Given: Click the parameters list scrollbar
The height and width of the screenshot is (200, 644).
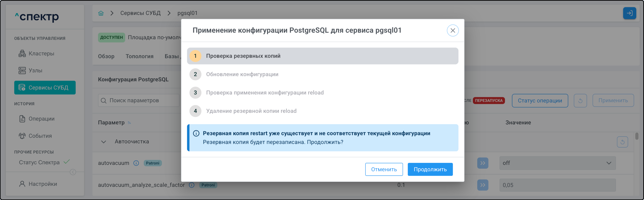Looking at the screenshot, I should coord(636,136).
